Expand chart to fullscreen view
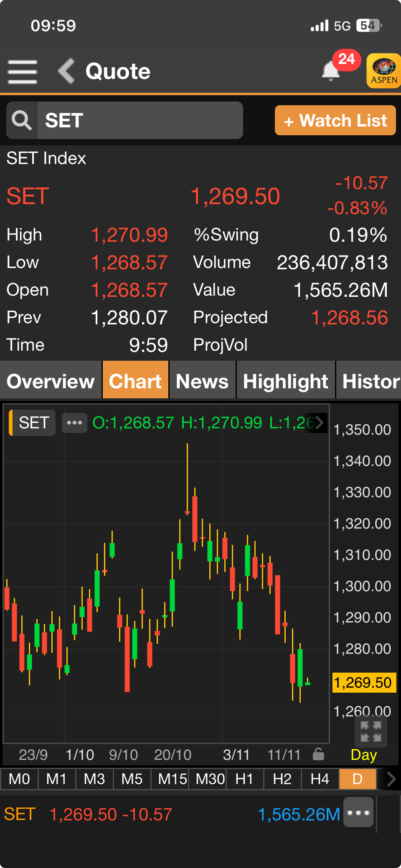 371,731
